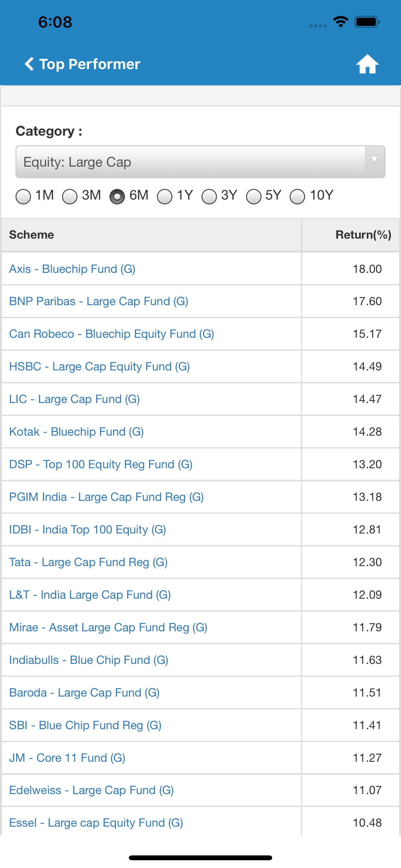Select the 10Y period radio button
The height and width of the screenshot is (868, 401).
tap(297, 196)
